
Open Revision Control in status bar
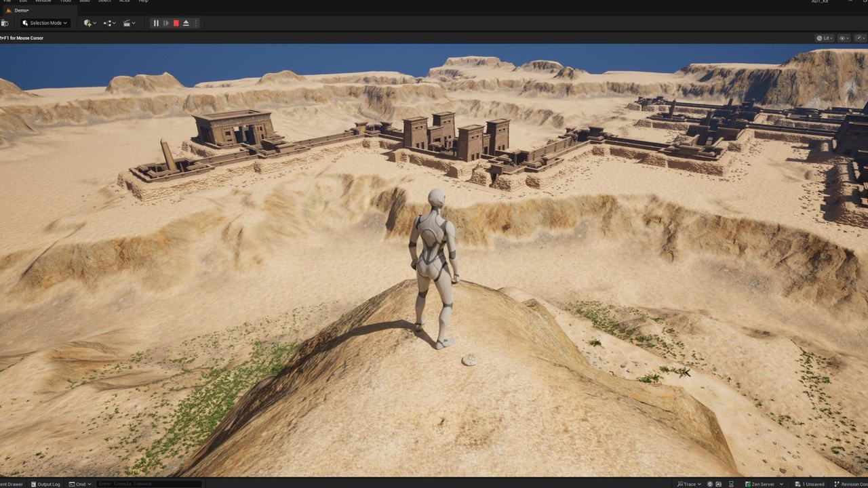[x=850, y=484]
